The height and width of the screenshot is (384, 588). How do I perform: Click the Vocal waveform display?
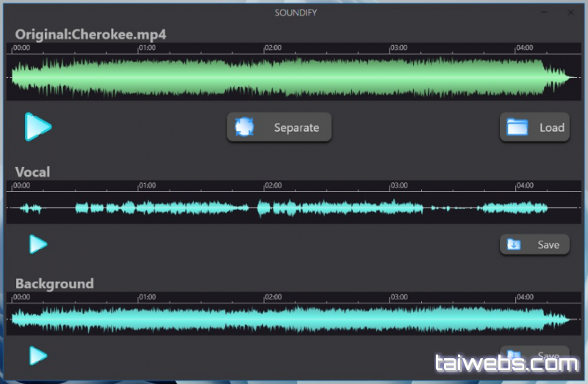pyautogui.click(x=293, y=207)
